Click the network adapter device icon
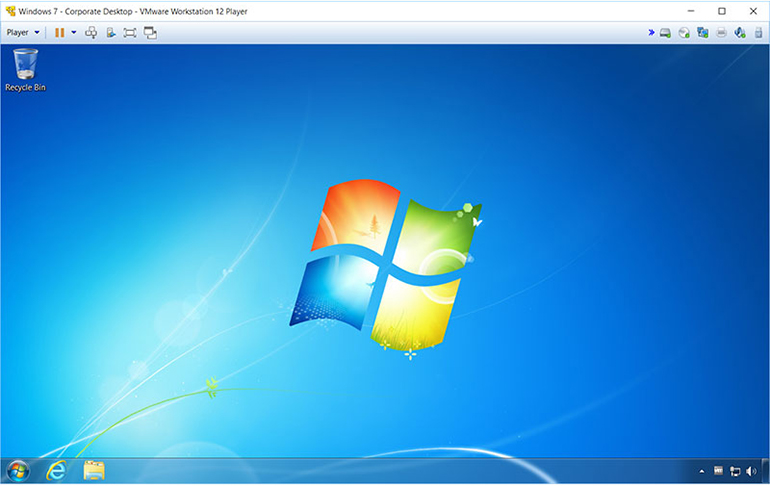 703,32
